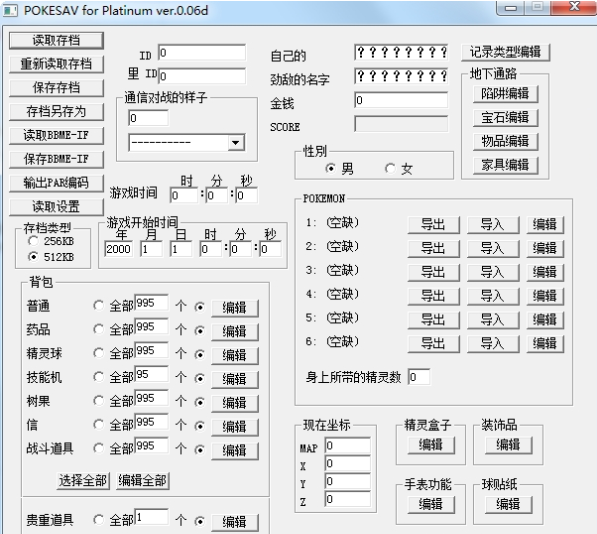Select the 女 gender radio button
The height and width of the screenshot is (534, 597).
390,168
